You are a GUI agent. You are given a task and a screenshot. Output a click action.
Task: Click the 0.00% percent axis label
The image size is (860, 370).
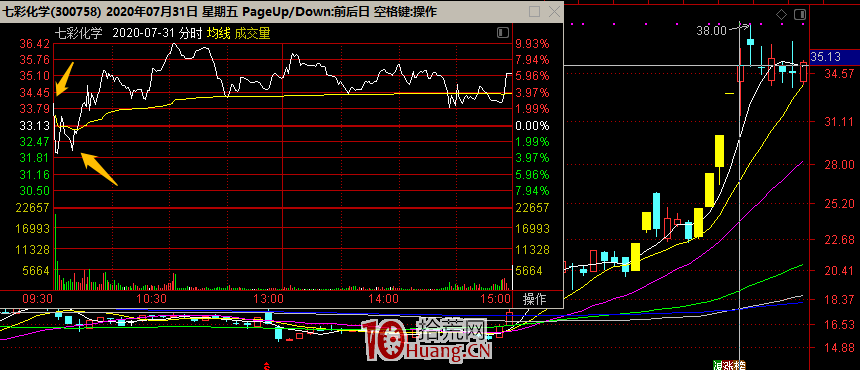pos(533,126)
